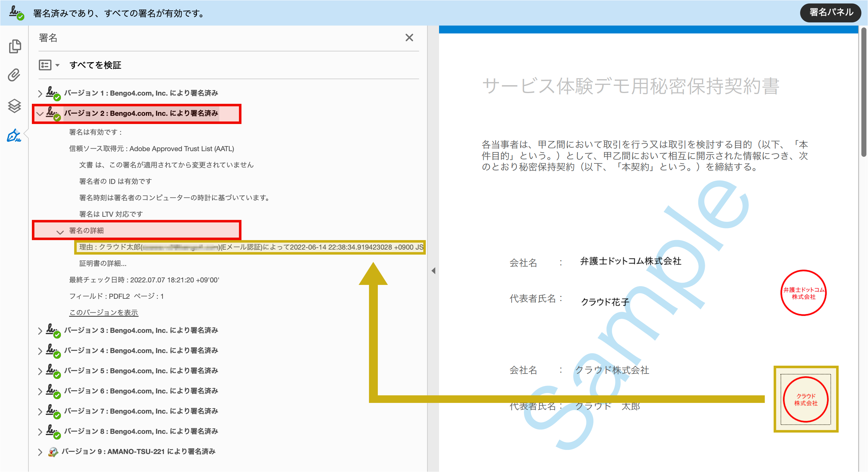The height and width of the screenshot is (472, 868).
Task: Collapse バージョン 2 signature entry
Action: [40, 114]
